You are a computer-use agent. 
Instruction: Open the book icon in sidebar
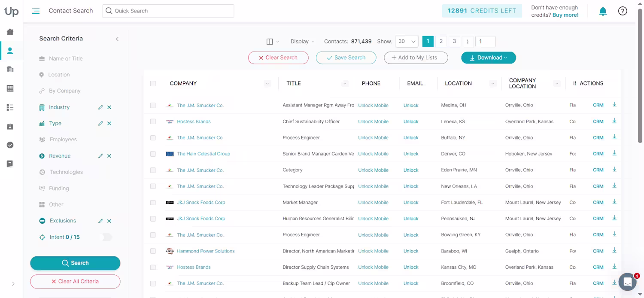click(x=10, y=164)
